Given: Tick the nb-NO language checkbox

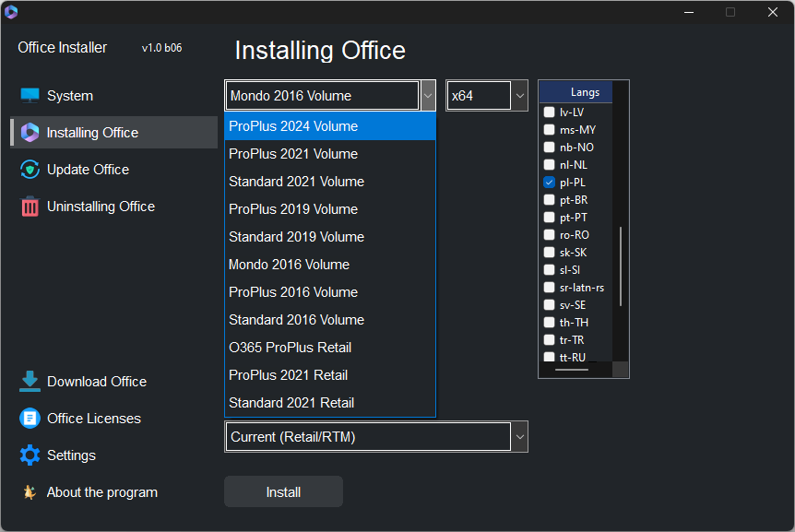Looking at the screenshot, I should [x=549, y=147].
